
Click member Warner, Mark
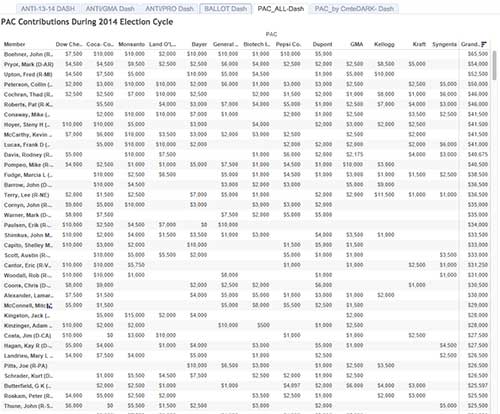click(x=28, y=215)
